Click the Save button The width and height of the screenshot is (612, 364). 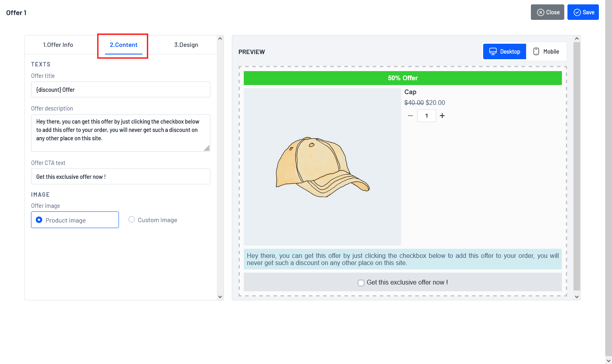583,12
